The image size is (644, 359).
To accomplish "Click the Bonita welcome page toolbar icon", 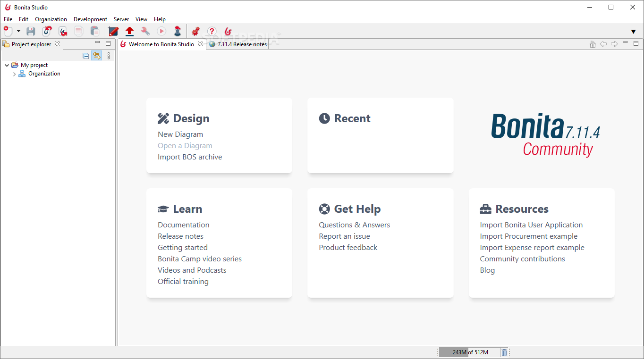I will click(228, 31).
